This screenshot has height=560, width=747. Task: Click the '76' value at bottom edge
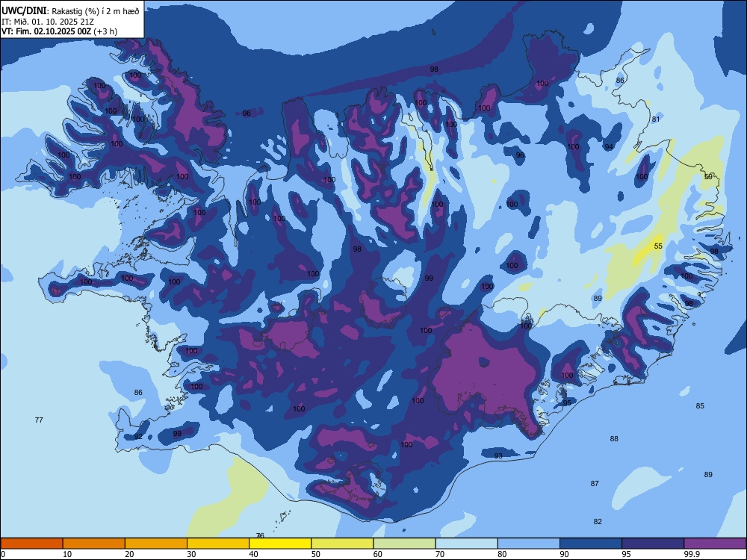point(260,535)
